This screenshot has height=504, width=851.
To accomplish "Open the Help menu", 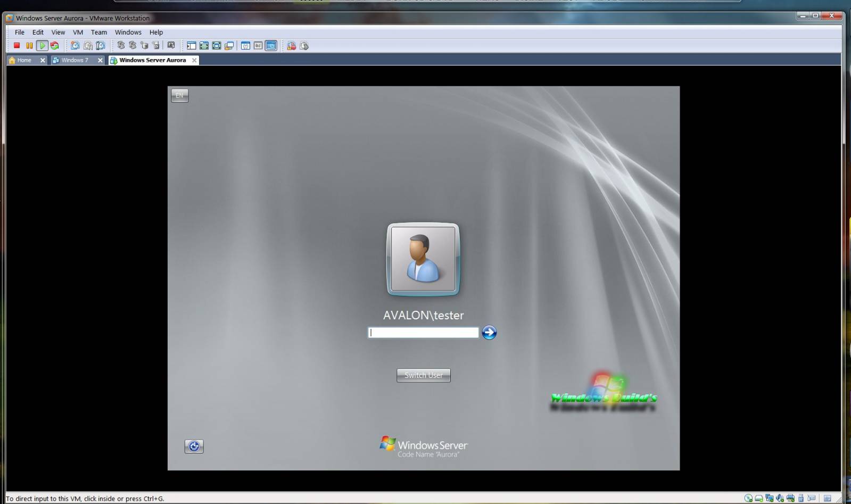I will 156,32.
